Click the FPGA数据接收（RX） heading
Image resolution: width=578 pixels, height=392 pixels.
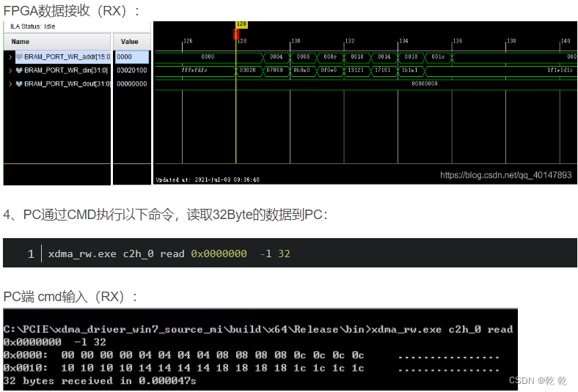tap(71, 11)
